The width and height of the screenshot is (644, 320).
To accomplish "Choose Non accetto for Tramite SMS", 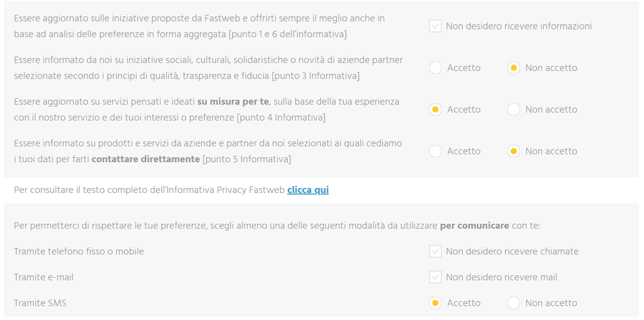I will pos(513,303).
